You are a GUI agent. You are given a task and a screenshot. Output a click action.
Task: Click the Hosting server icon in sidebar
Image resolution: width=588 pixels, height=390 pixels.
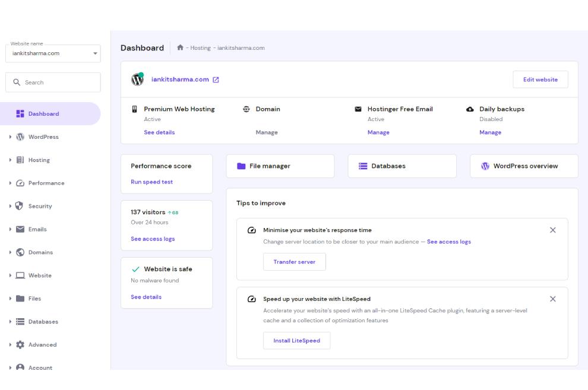(20, 160)
